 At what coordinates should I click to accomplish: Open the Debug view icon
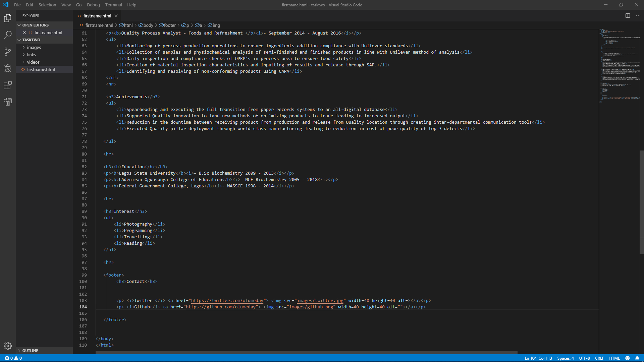pyautogui.click(x=8, y=68)
